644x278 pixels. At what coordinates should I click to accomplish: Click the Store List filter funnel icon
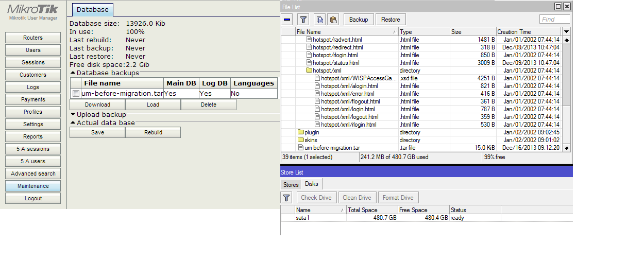click(x=287, y=198)
